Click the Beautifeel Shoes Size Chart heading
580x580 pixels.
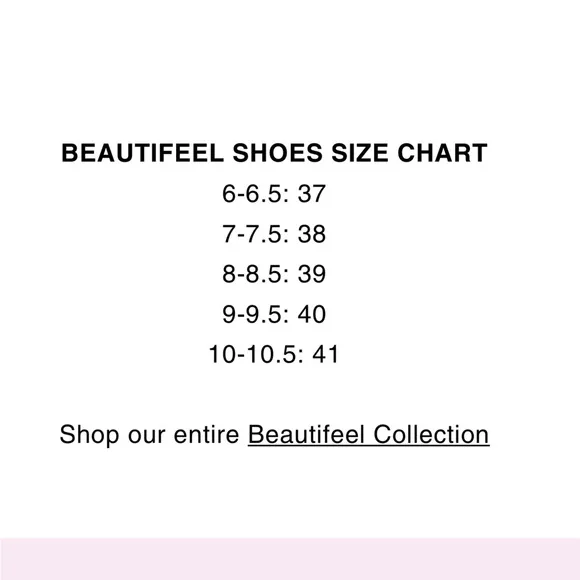(274, 153)
